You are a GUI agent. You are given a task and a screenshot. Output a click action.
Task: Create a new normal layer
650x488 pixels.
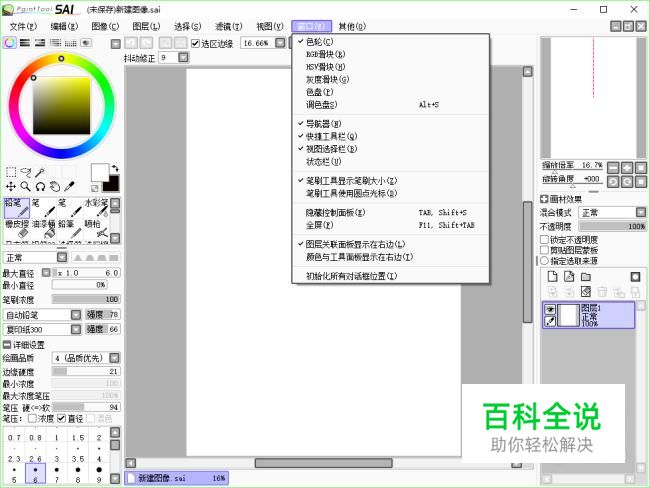[x=553, y=277]
